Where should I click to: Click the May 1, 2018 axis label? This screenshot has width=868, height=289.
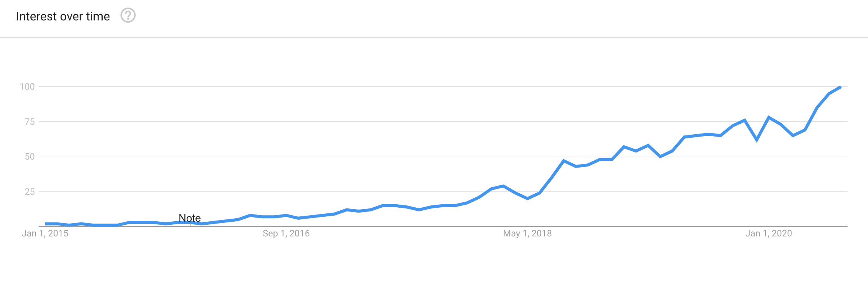coord(527,233)
